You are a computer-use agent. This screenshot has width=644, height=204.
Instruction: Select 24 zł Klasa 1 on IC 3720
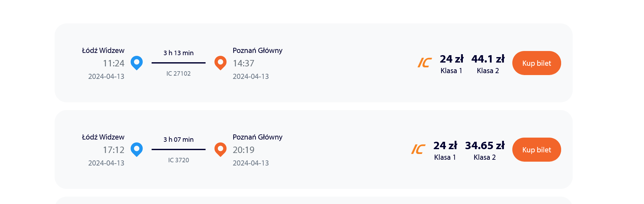pos(445,151)
